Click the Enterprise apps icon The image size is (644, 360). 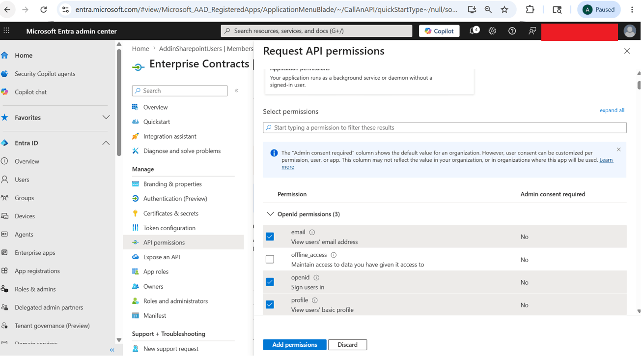pos(4,253)
